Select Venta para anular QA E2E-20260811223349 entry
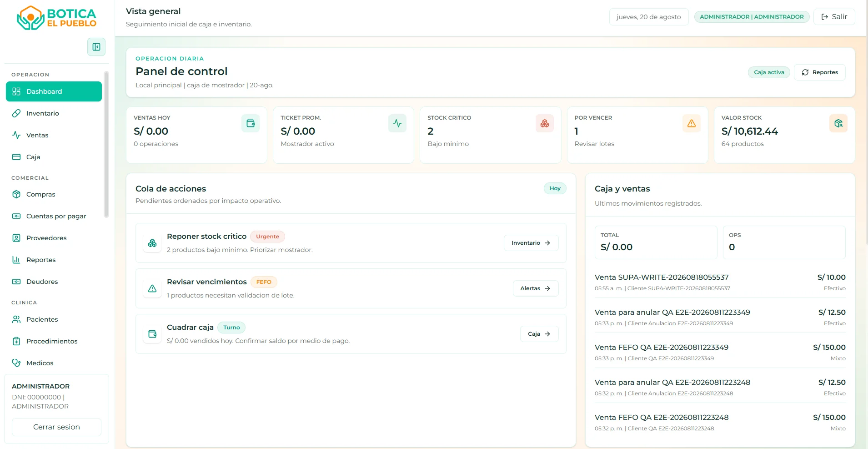This screenshot has width=868, height=449. click(720, 318)
